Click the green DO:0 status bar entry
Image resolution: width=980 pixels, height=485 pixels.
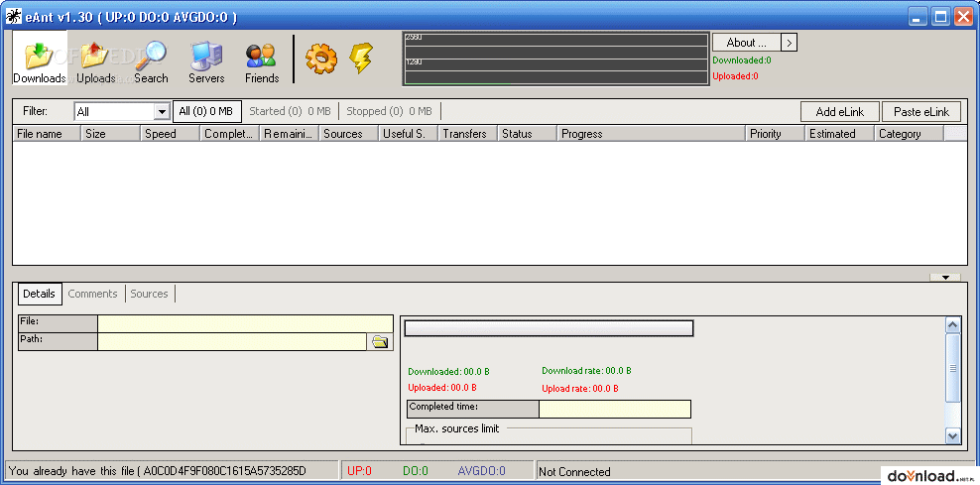pos(416,471)
